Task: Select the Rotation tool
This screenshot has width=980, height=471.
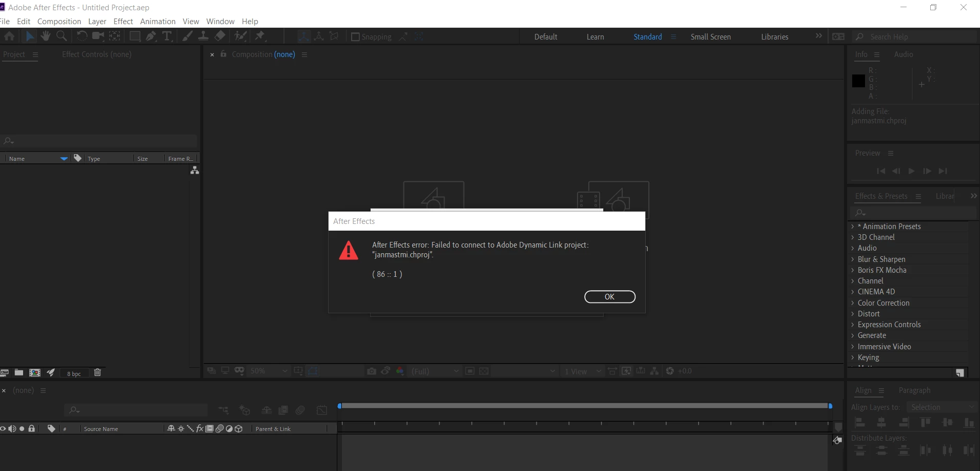Action: pyautogui.click(x=82, y=36)
